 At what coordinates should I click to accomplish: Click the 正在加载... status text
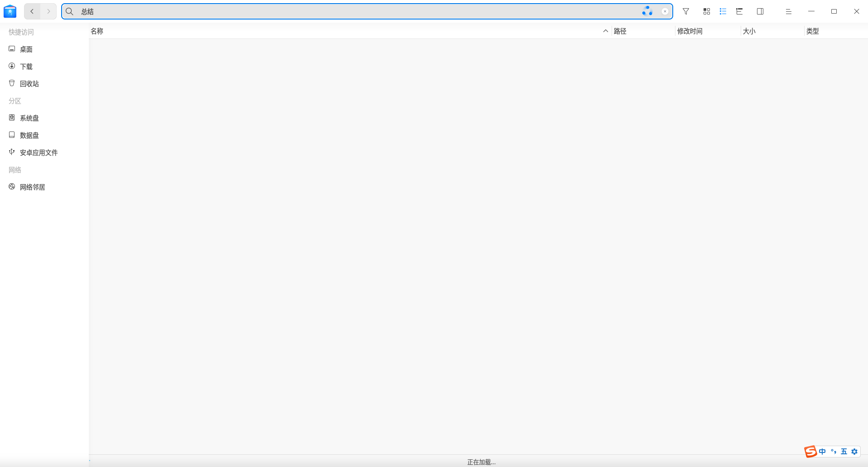pyautogui.click(x=482, y=462)
